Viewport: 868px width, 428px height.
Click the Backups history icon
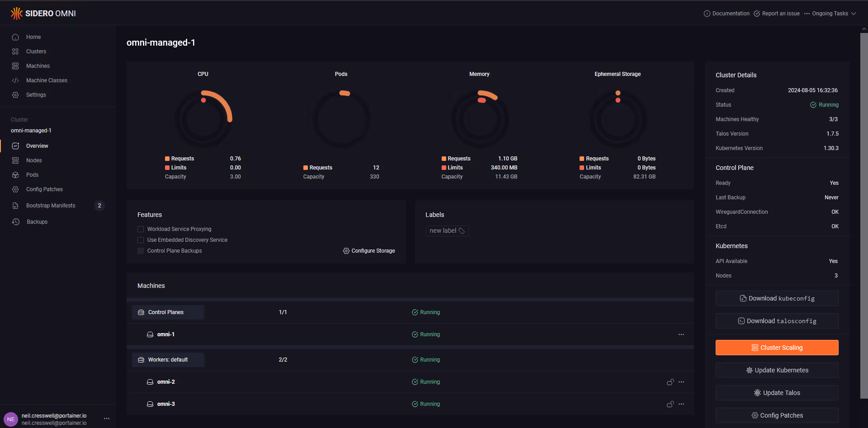[x=16, y=222]
